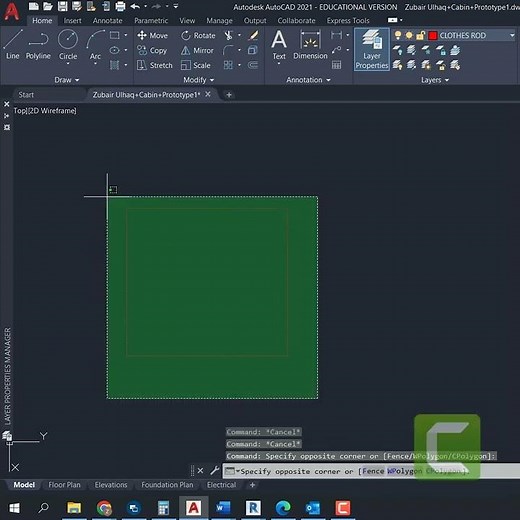Click the command line input field

[371, 471]
